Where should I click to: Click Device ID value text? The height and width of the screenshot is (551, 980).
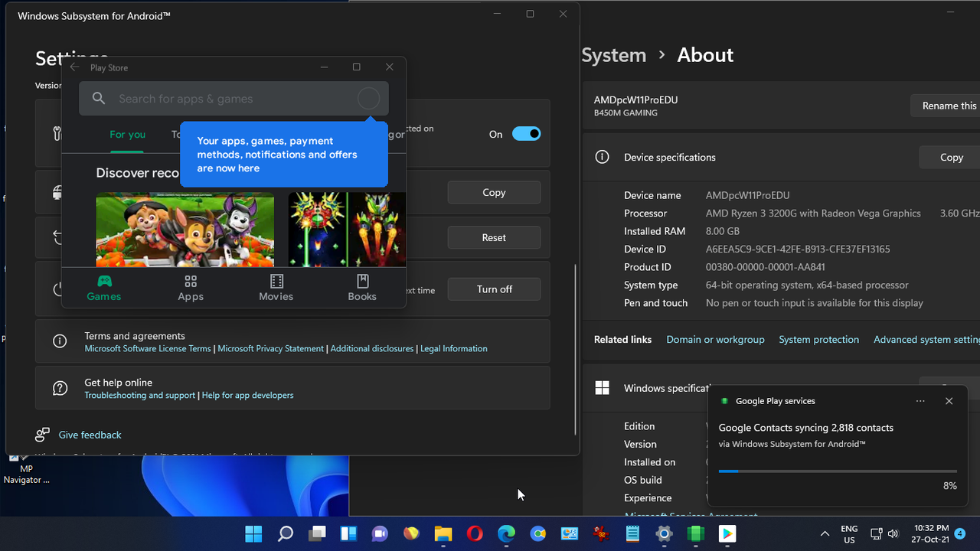(x=798, y=249)
